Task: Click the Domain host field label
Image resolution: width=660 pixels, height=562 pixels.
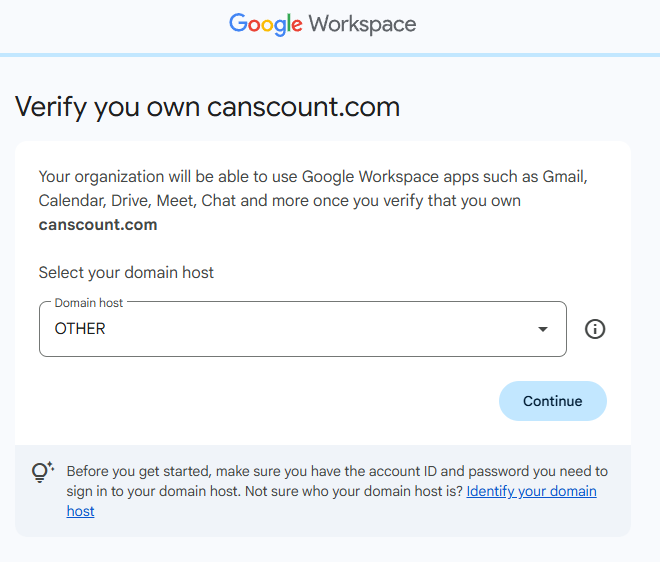Action: pos(89,303)
